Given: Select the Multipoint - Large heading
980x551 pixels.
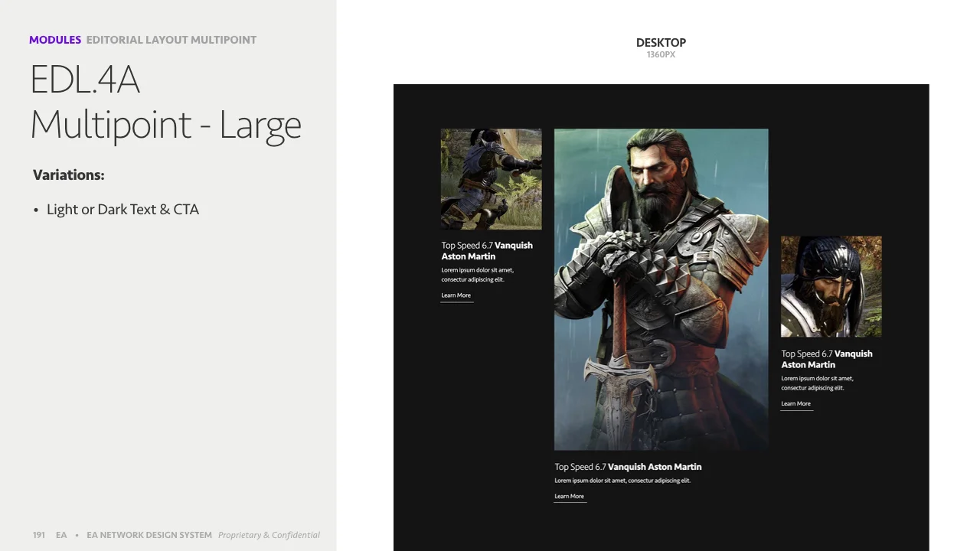Looking at the screenshot, I should [166, 125].
